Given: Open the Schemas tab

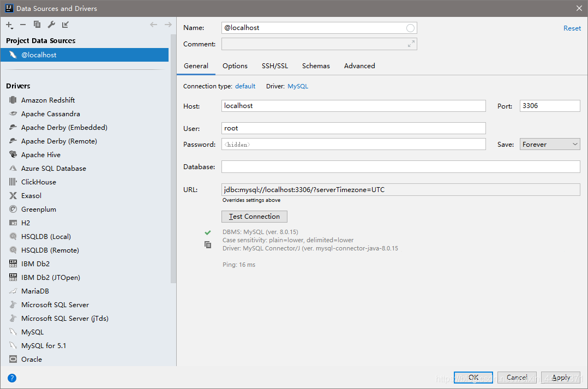Looking at the screenshot, I should tap(315, 65).
